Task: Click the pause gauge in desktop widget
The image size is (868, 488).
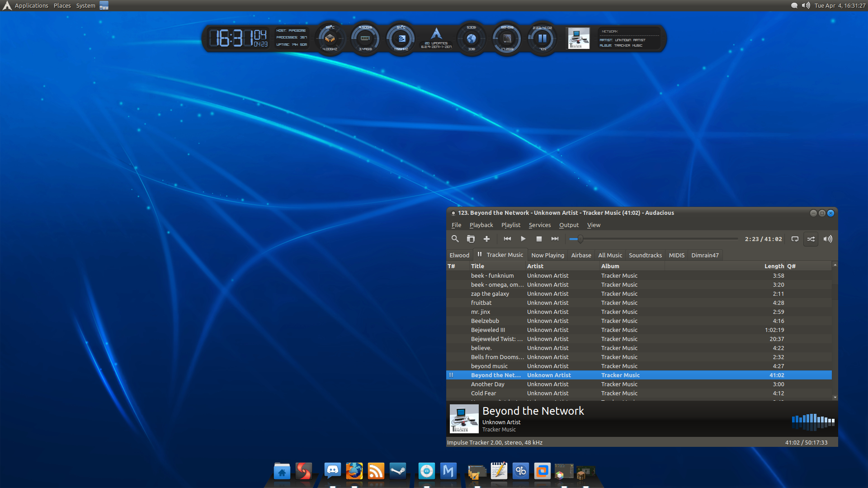Action: pos(542,38)
